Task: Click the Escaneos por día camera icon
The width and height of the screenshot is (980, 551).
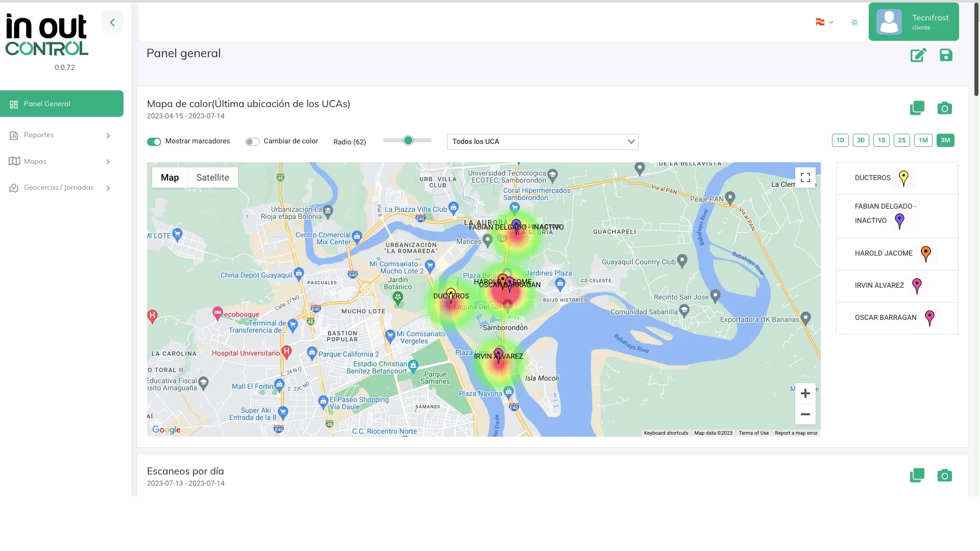Action: pos(945,475)
